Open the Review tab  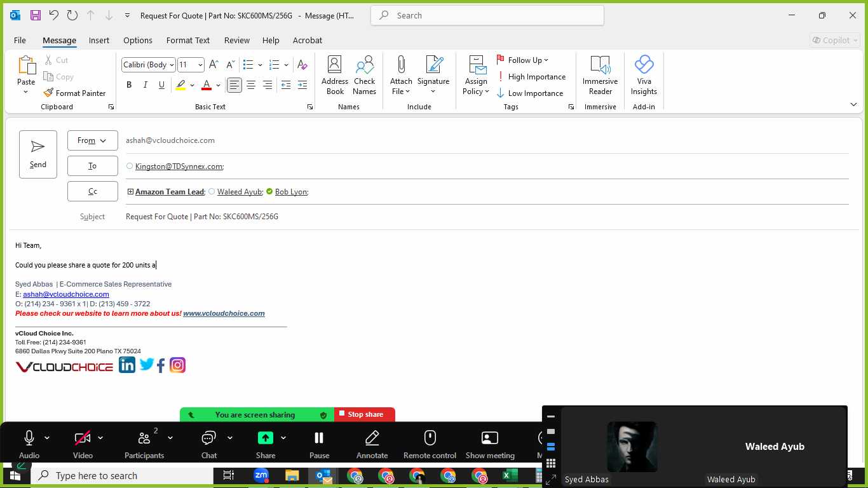[x=237, y=40]
